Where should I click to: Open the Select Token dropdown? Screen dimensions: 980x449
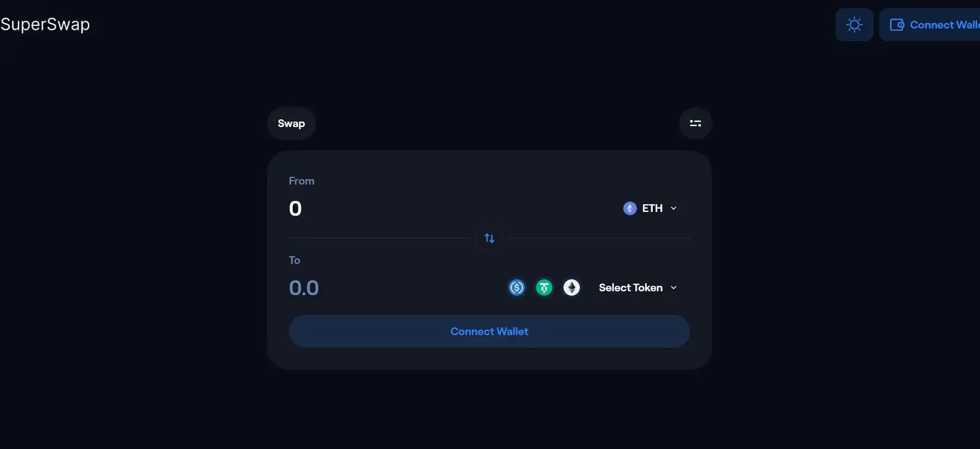click(630, 287)
